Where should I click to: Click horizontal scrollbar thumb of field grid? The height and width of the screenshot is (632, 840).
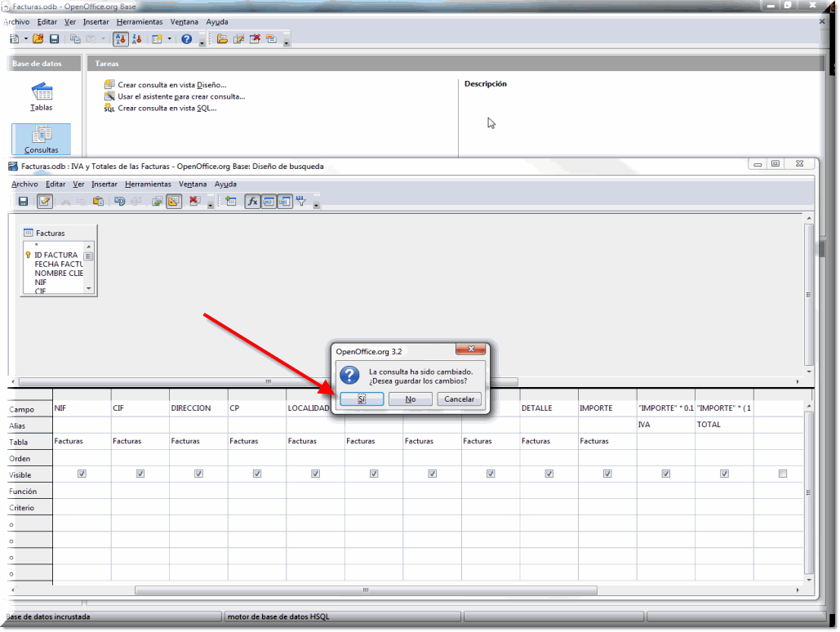[x=366, y=590]
